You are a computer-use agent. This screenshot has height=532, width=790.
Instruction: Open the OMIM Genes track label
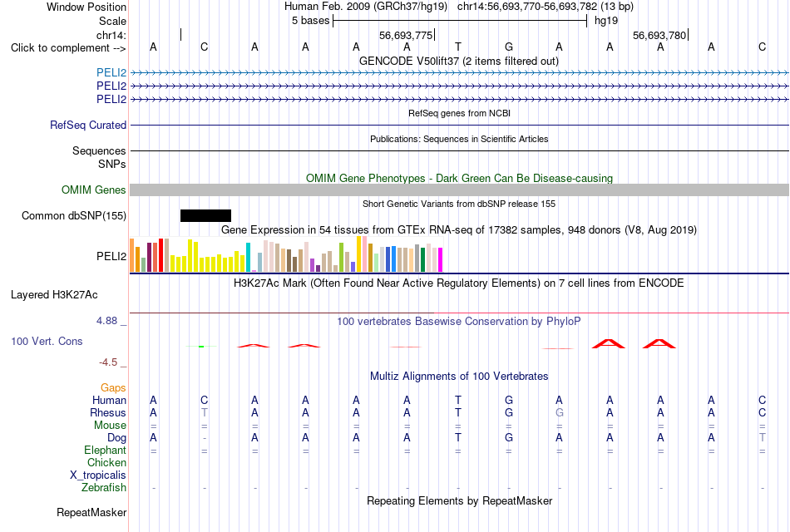click(94, 190)
